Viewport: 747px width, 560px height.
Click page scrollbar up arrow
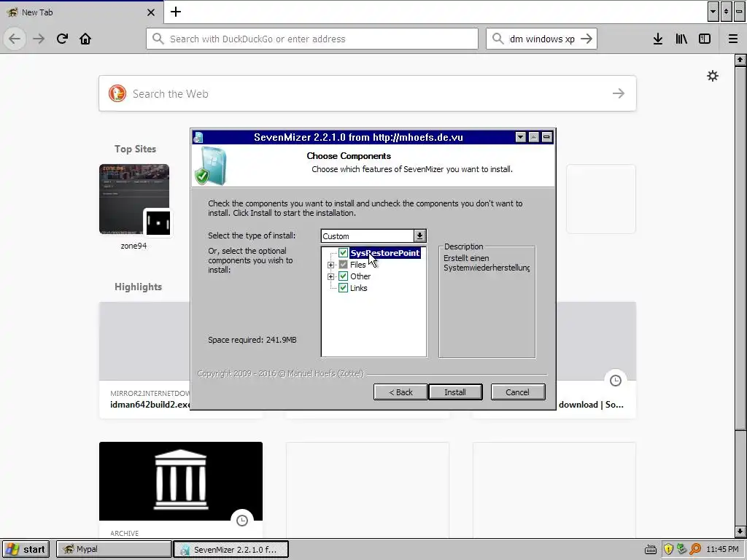(740, 60)
